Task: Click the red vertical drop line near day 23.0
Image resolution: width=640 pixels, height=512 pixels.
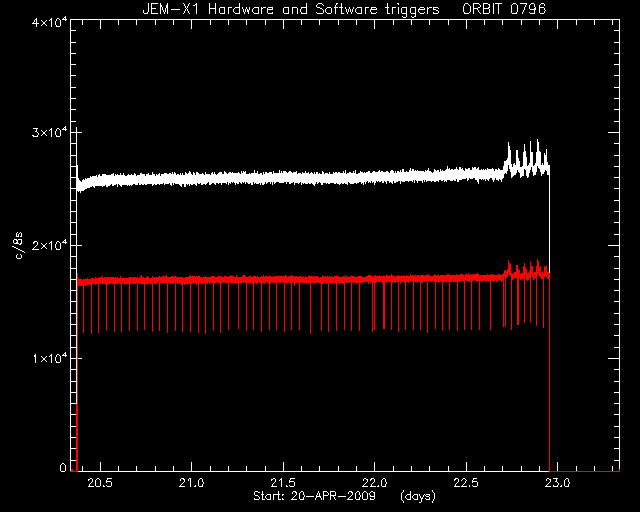Action: (550, 372)
